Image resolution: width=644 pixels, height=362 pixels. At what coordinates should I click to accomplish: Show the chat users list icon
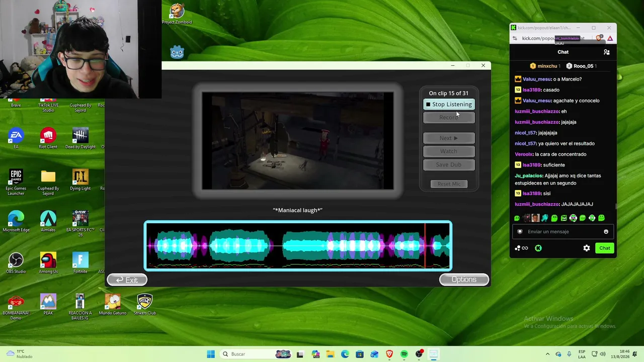pos(607,52)
